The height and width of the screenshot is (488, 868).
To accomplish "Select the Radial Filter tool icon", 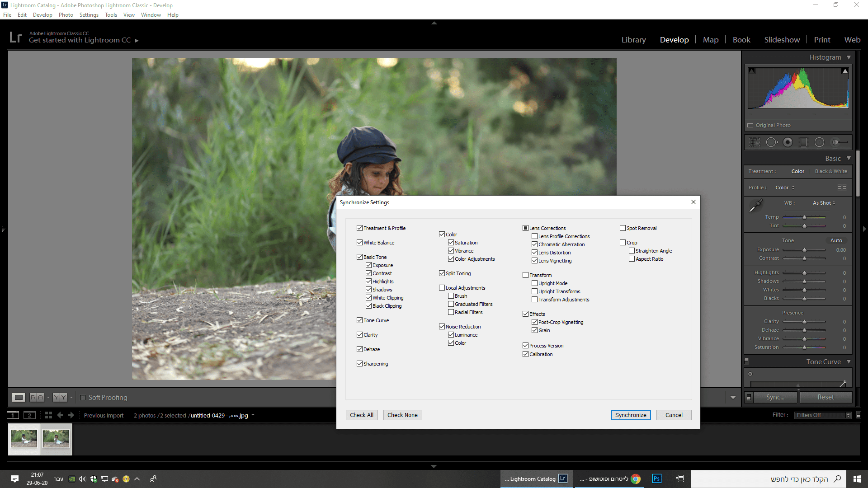I will point(819,142).
